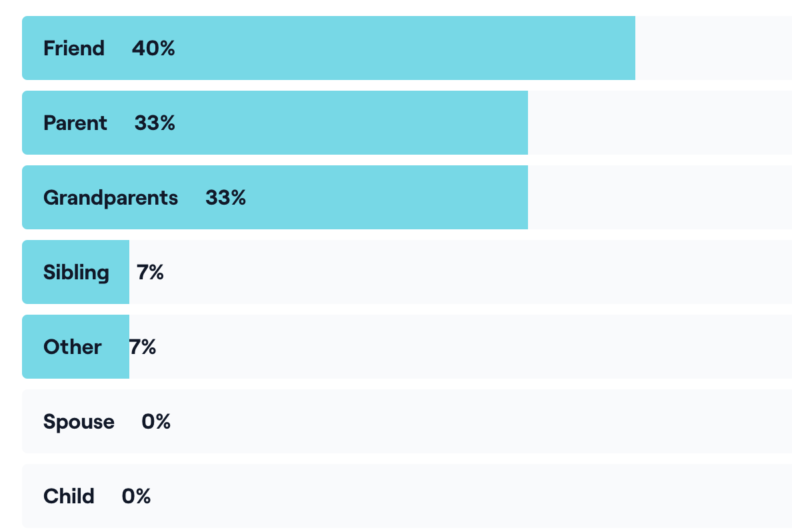The height and width of the screenshot is (532, 792).
Task: Click the Sibling label text
Action: tap(76, 272)
